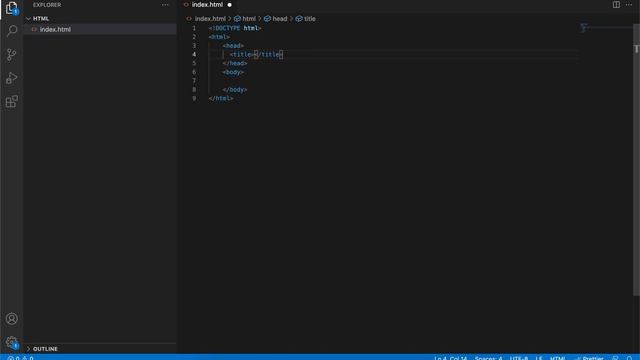Click the EXPLORER panel title
The height and width of the screenshot is (360, 640).
pos(47,5)
